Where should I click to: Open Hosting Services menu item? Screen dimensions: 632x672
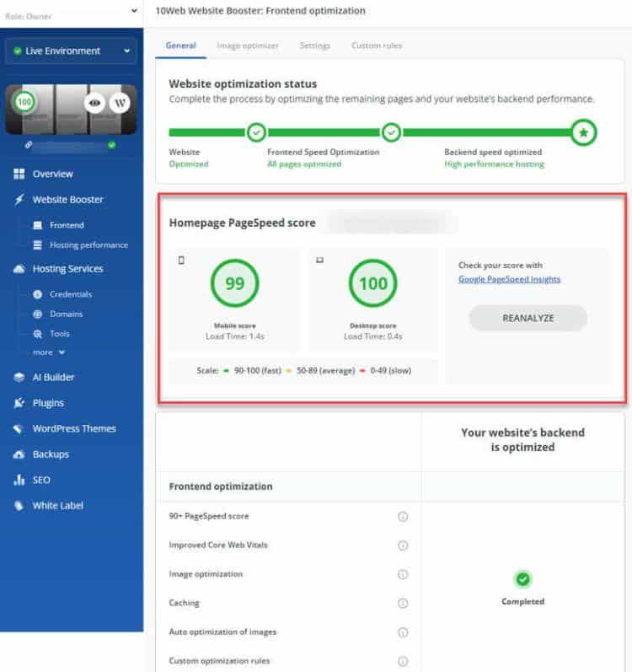click(x=68, y=269)
